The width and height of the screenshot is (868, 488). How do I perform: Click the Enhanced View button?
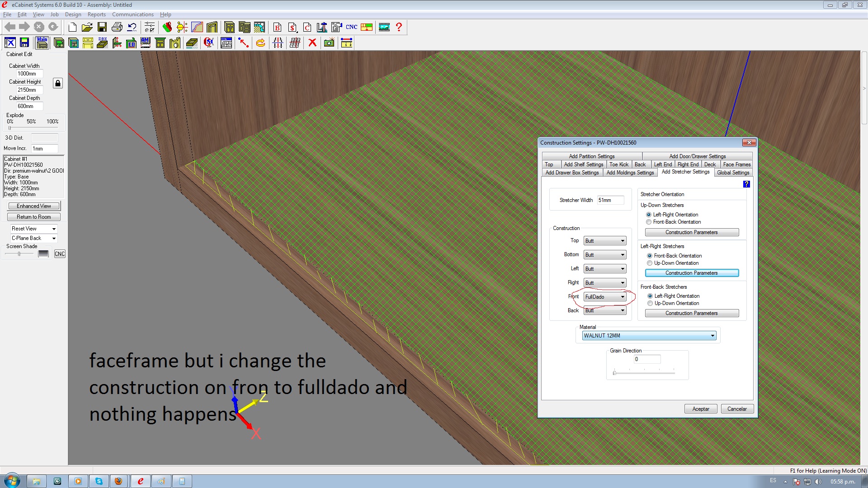(x=34, y=206)
